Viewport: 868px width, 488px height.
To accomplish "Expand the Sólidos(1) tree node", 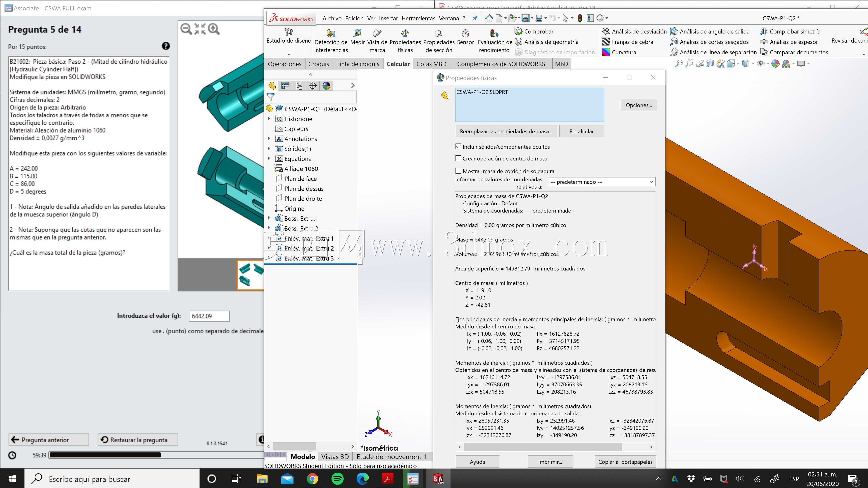I will pyautogui.click(x=269, y=149).
